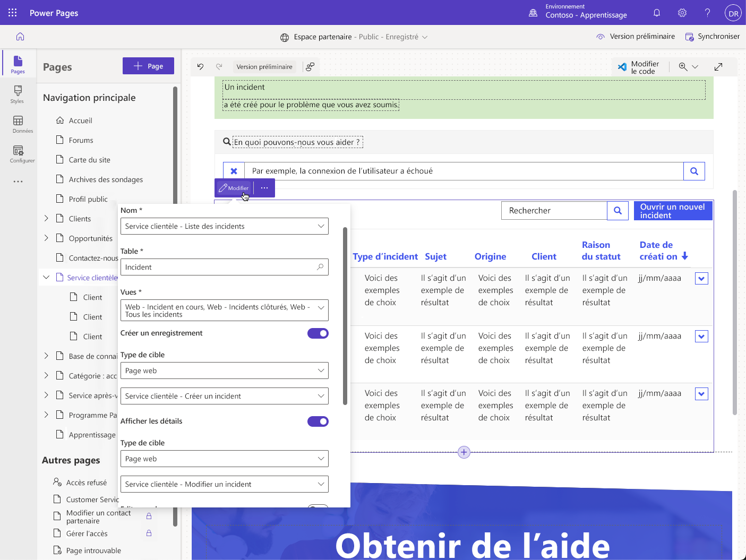Click the Raison du statut column header
The image size is (746, 560).
(x=601, y=251)
